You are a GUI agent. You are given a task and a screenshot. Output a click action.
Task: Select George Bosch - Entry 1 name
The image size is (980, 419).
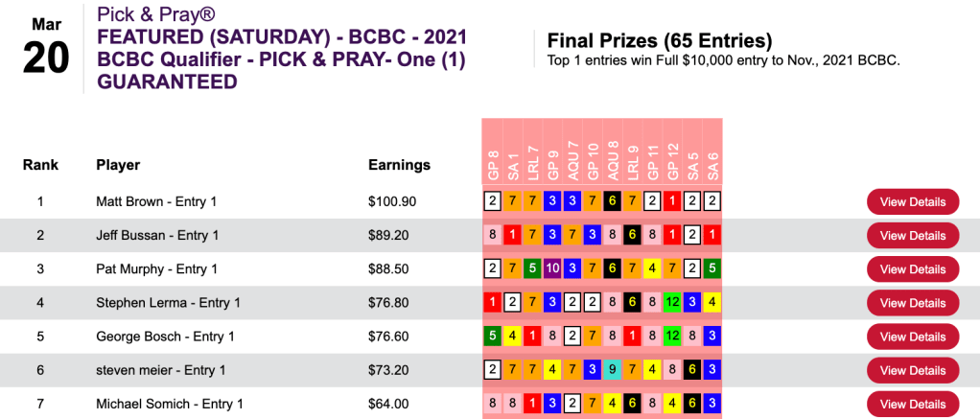[165, 337]
